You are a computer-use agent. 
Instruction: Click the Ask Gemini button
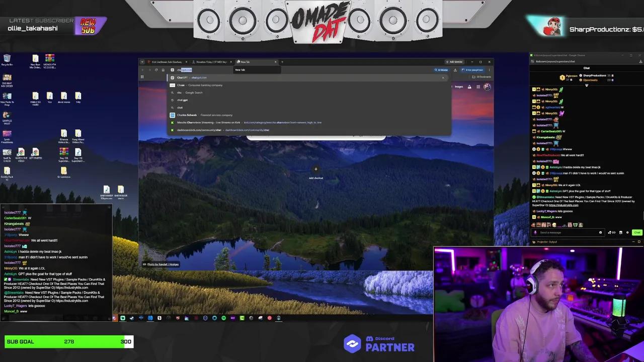point(454,62)
